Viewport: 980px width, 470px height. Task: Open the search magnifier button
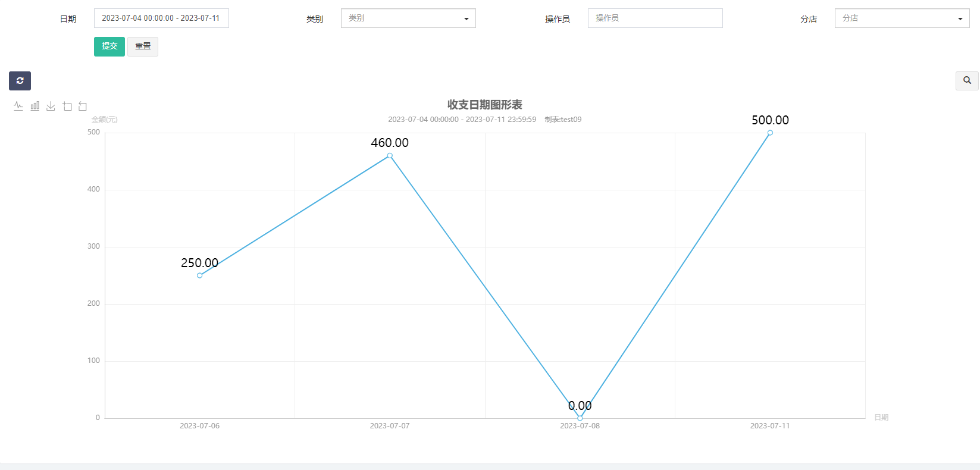point(967,81)
